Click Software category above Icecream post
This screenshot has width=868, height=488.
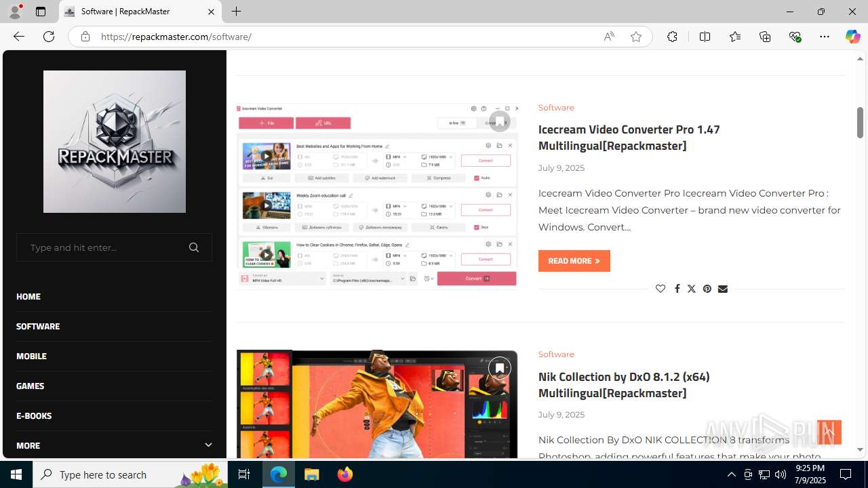pos(556,108)
